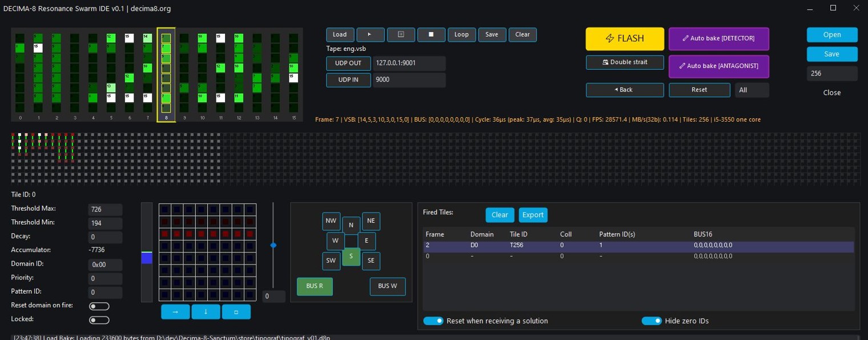The image size is (868, 340).
Task: Toggle the BUS W button
Action: [388, 286]
